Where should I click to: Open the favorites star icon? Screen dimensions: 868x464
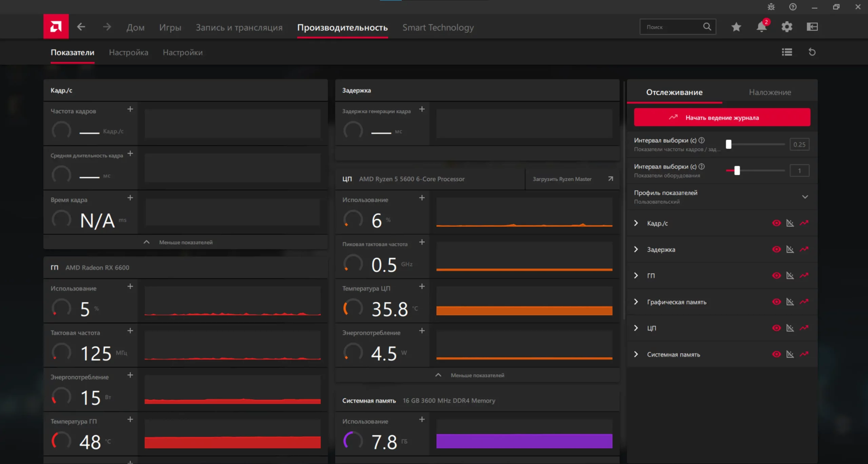coord(736,27)
